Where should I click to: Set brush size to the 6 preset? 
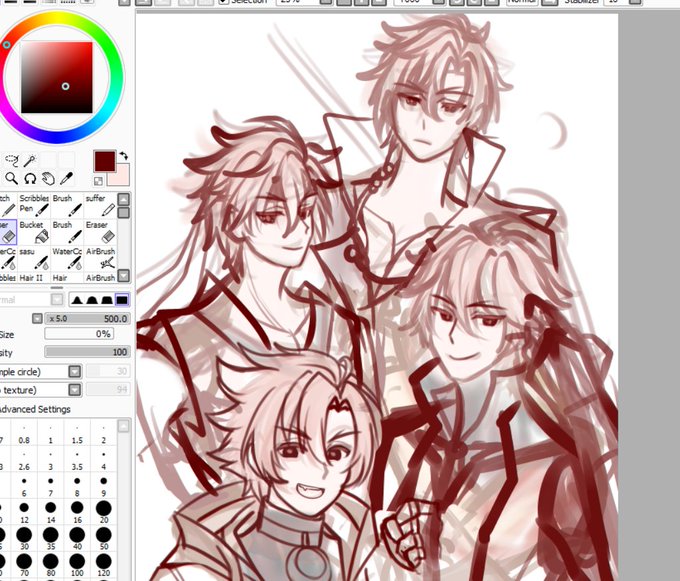pos(24,487)
